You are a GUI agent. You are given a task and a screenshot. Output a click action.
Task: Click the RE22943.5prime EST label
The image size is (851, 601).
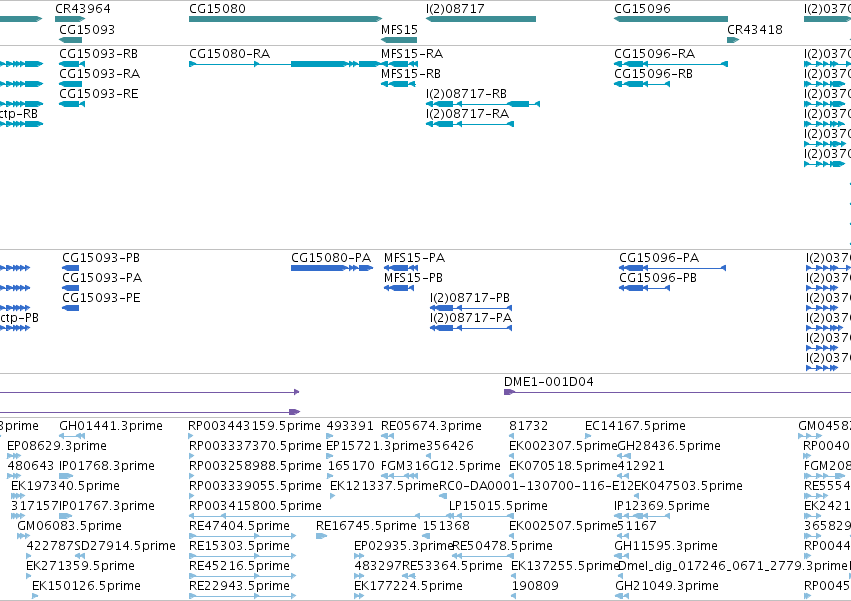239,586
